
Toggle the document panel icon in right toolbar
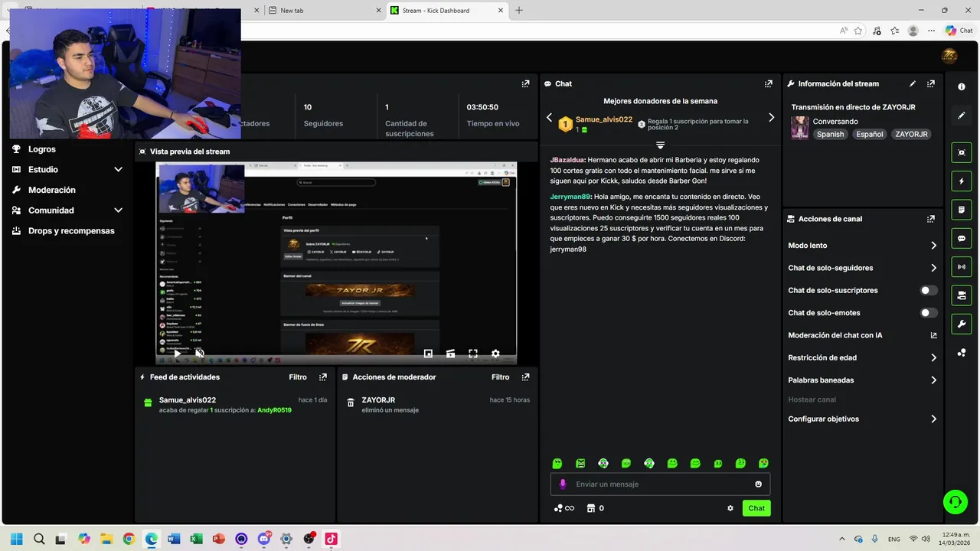click(962, 210)
